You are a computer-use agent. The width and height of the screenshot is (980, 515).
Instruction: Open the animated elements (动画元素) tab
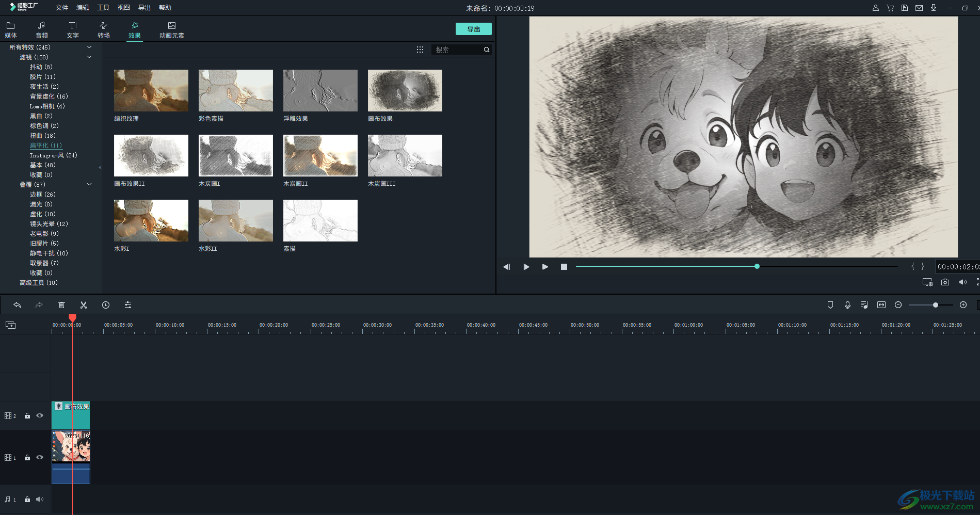[x=172, y=30]
